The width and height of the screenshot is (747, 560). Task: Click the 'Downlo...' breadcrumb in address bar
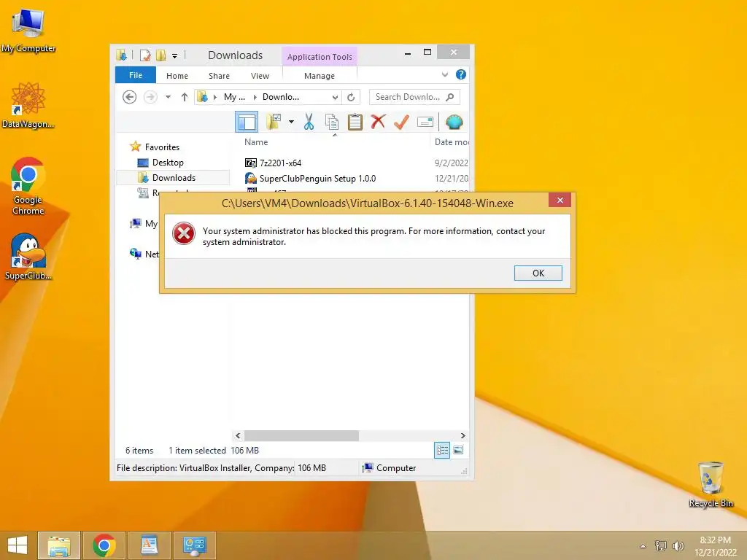point(281,97)
